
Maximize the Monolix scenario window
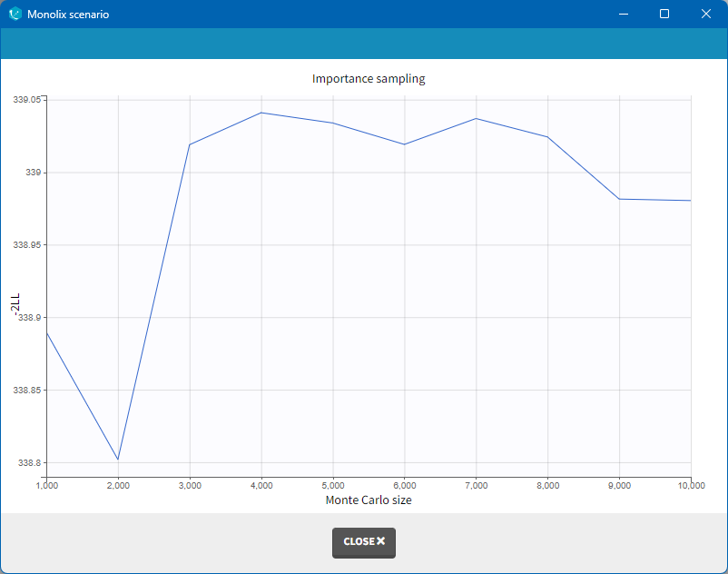pyautogui.click(x=664, y=15)
